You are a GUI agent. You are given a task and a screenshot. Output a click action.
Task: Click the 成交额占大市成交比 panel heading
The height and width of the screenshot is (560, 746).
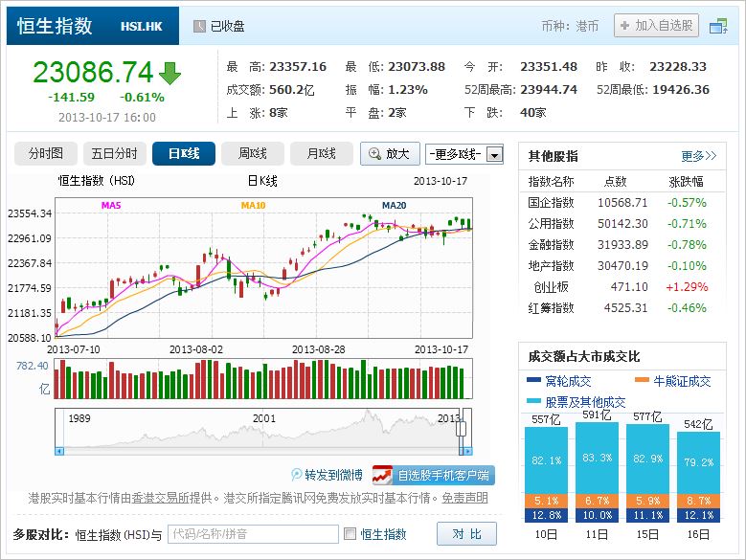(x=584, y=356)
